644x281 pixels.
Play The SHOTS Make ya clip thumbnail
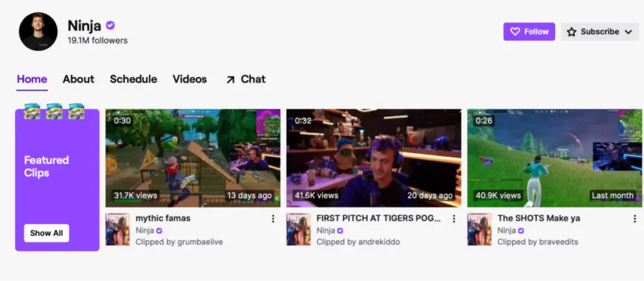(555, 158)
